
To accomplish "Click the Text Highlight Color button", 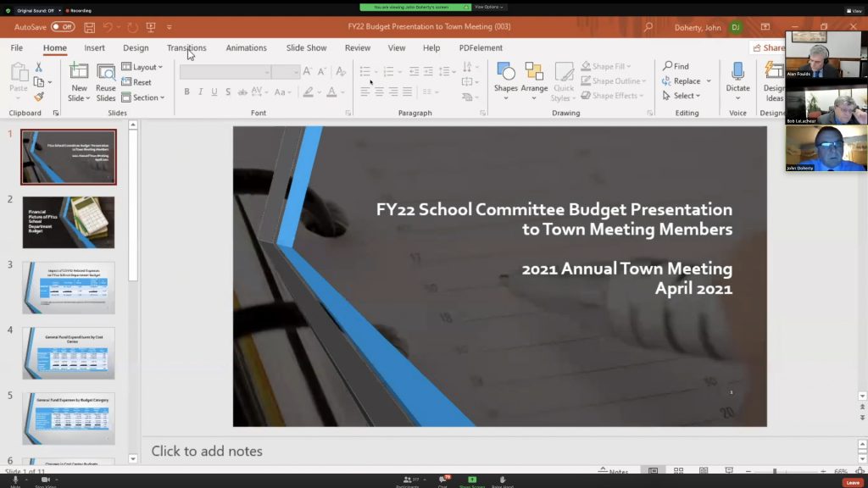I will [x=309, y=91].
